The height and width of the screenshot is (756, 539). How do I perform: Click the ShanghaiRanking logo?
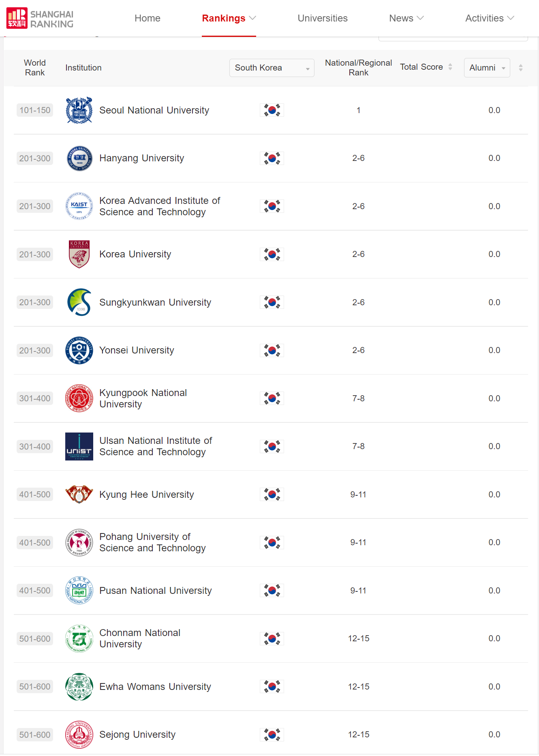pyautogui.click(x=40, y=18)
